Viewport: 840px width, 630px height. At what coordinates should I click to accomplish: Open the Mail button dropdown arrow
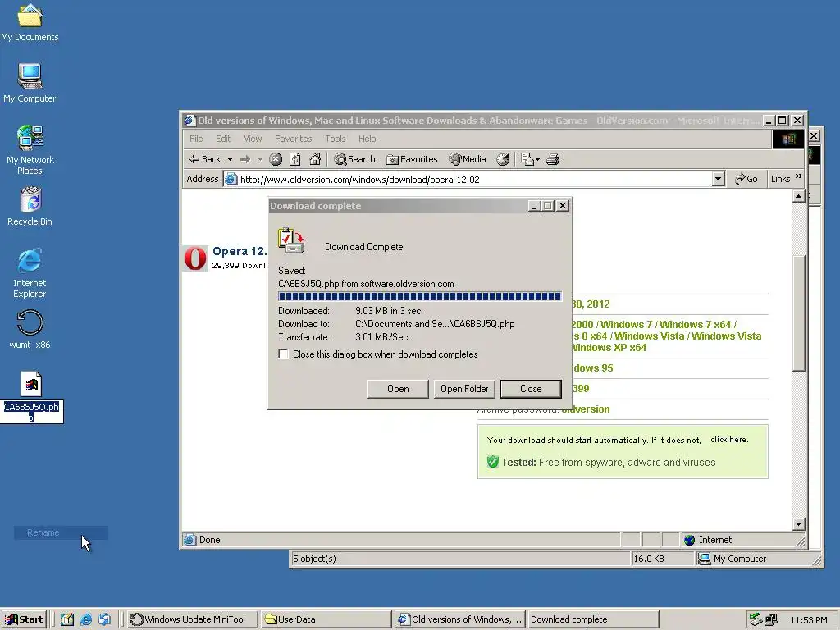pos(537,159)
